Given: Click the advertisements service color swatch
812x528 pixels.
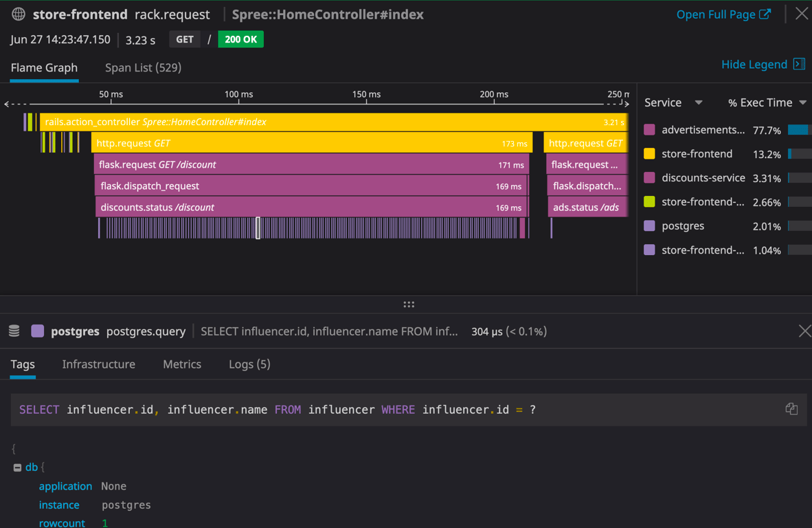Looking at the screenshot, I should click(649, 130).
